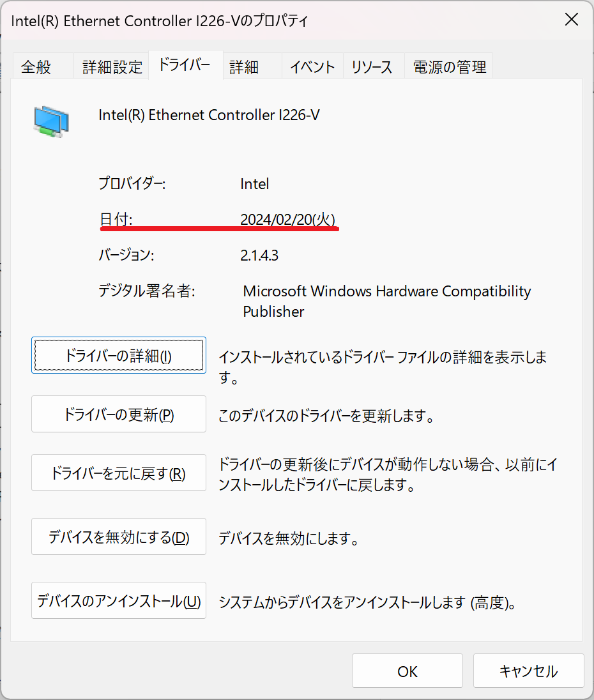Click ドライバーの更新(P) to update driver
The width and height of the screenshot is (594, 700).
(x=119, y=414)
